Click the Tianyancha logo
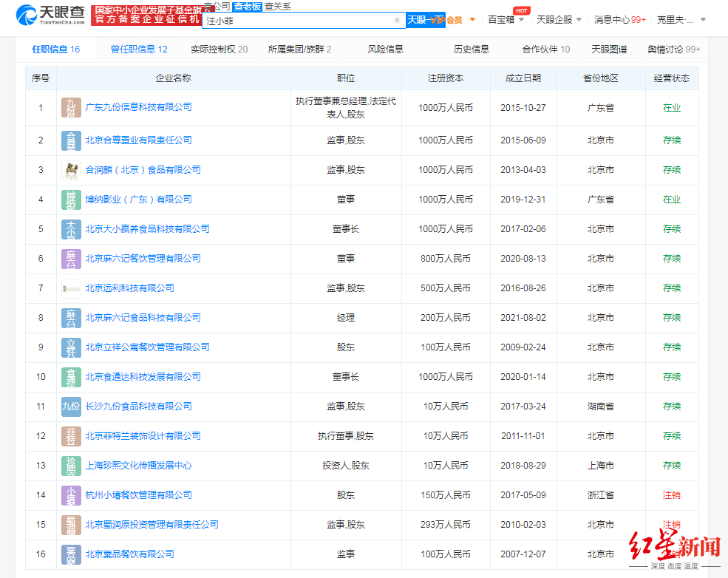The width and height of the screenshot is (728, 578). [50, 14]
